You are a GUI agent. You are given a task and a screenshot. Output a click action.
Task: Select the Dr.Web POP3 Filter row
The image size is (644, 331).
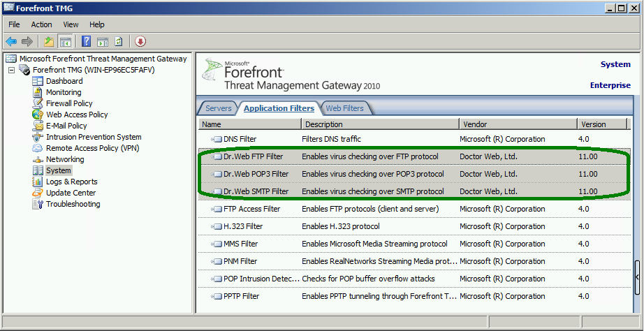(414, 174)
